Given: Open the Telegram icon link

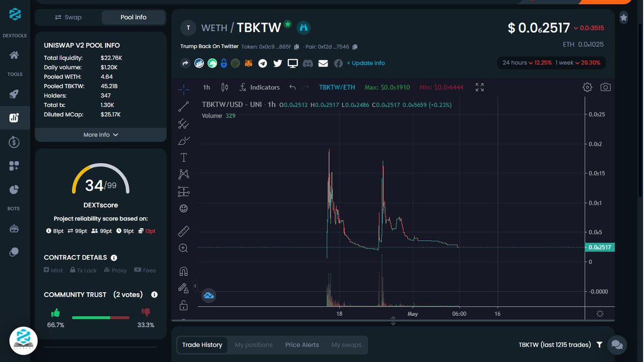Looking at the screenshot, I should coord(262,63).
